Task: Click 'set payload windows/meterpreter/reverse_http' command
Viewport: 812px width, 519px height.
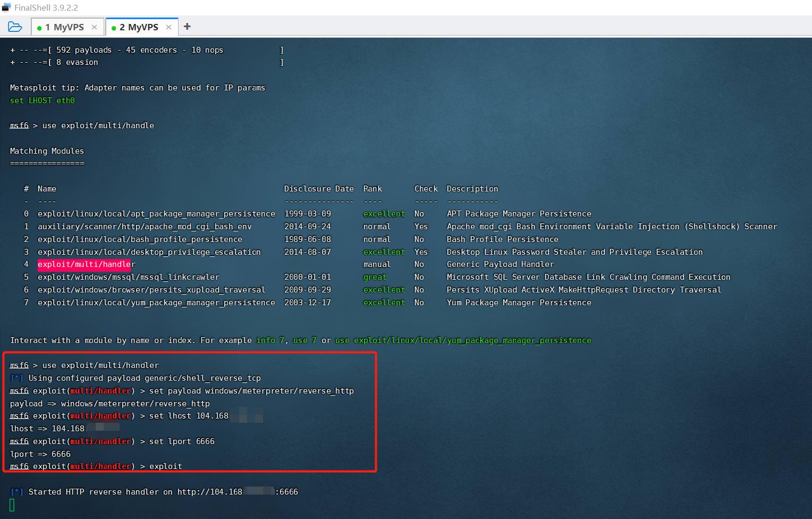Action: click(251, 391)
